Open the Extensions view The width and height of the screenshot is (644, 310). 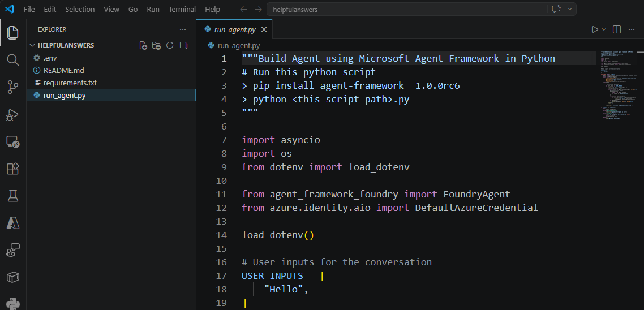13,169
